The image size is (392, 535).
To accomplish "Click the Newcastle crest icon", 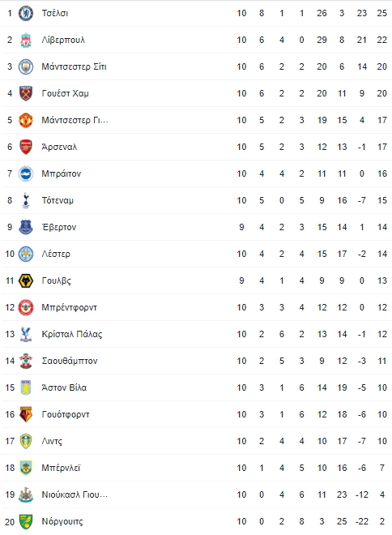I will click(26, 494).
